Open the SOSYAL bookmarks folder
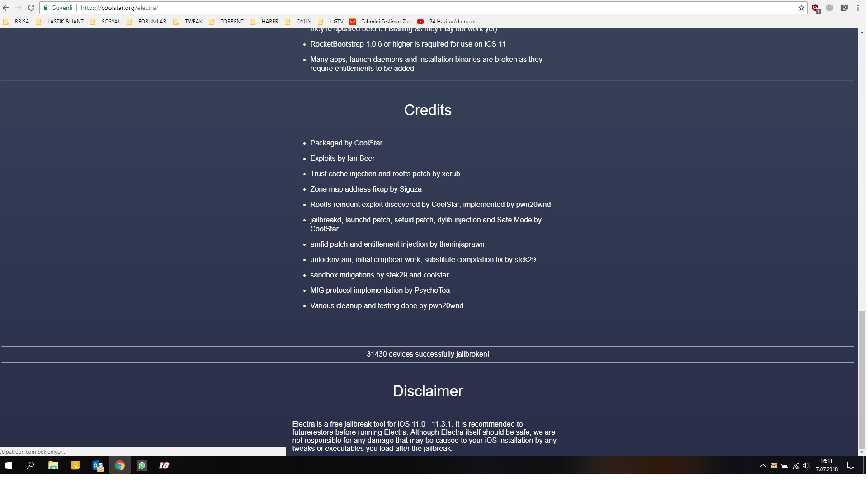 [x=105, y=21]
